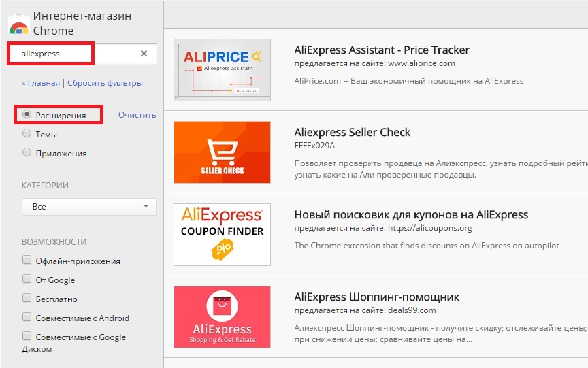The height and width of the screenshot is (368, 588).
Task: Select the Темы radio button
Action: tap(27, 134)
